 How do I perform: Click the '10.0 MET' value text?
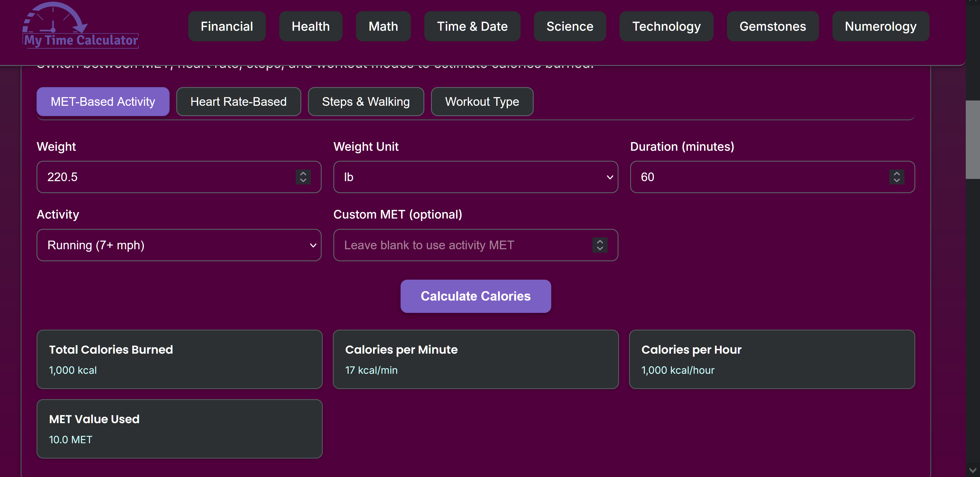[71, 440]
